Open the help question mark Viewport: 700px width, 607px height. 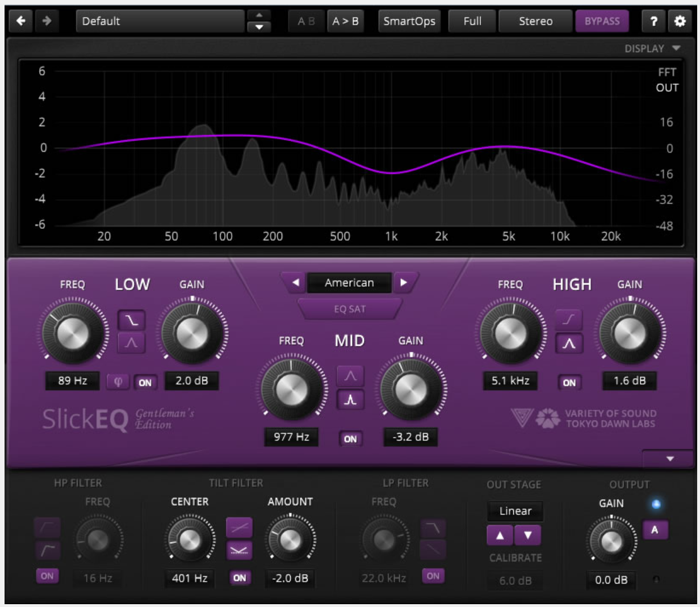(x=653, y=22)
